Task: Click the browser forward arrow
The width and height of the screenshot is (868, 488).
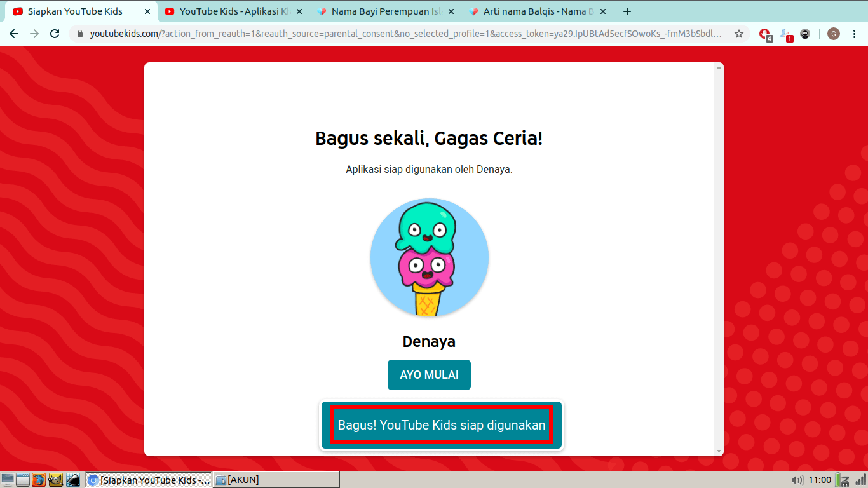Action: pos(34,34)
